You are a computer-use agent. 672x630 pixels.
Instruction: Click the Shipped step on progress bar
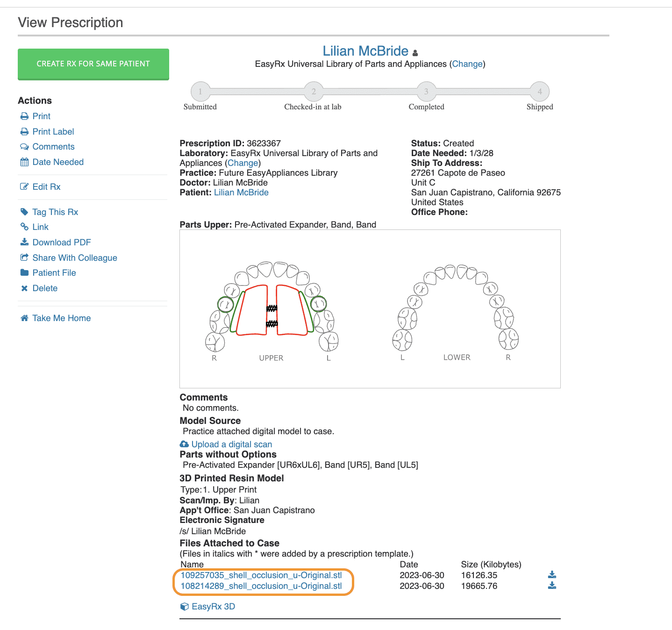(539, 92)
